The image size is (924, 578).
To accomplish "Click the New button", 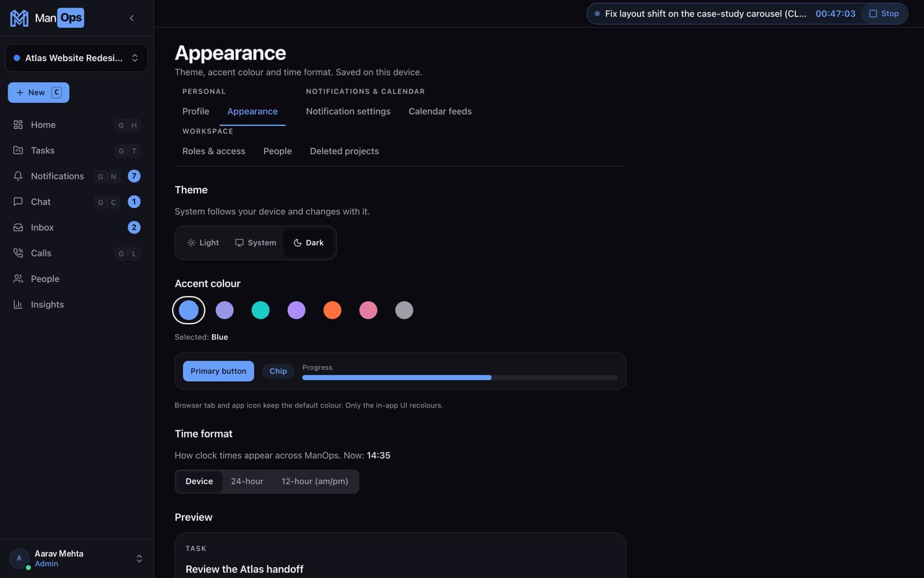I will point(39,92).
